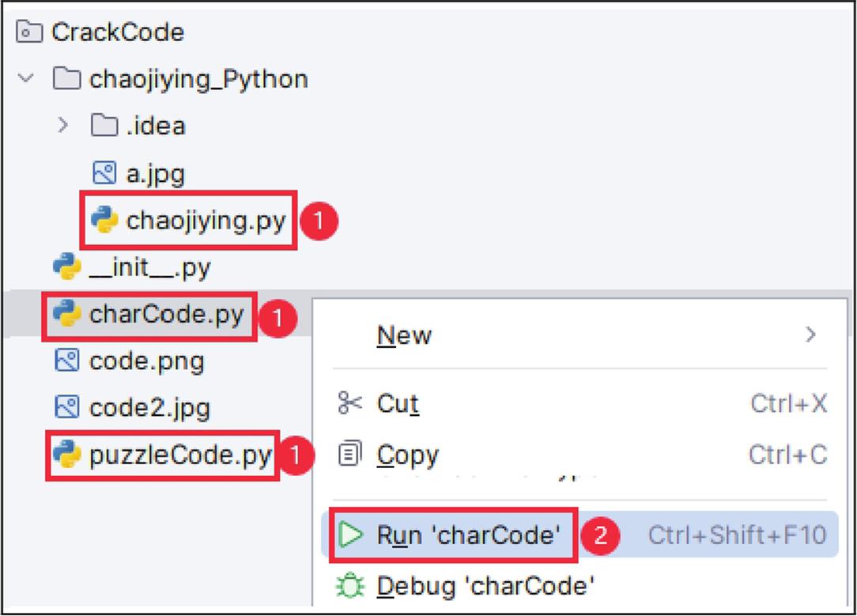Expand the .idea folder arrow
The image size is (857, 616).
pos(64,125)
